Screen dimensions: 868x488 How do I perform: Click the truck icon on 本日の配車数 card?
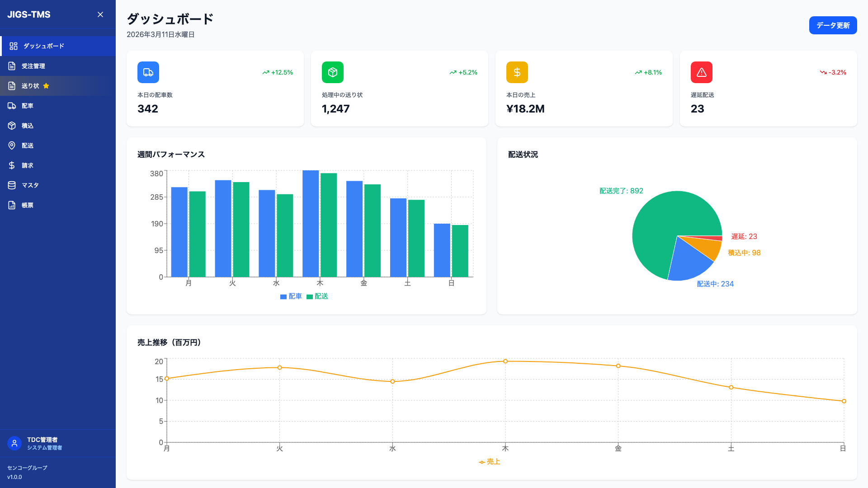click(148, 72)
